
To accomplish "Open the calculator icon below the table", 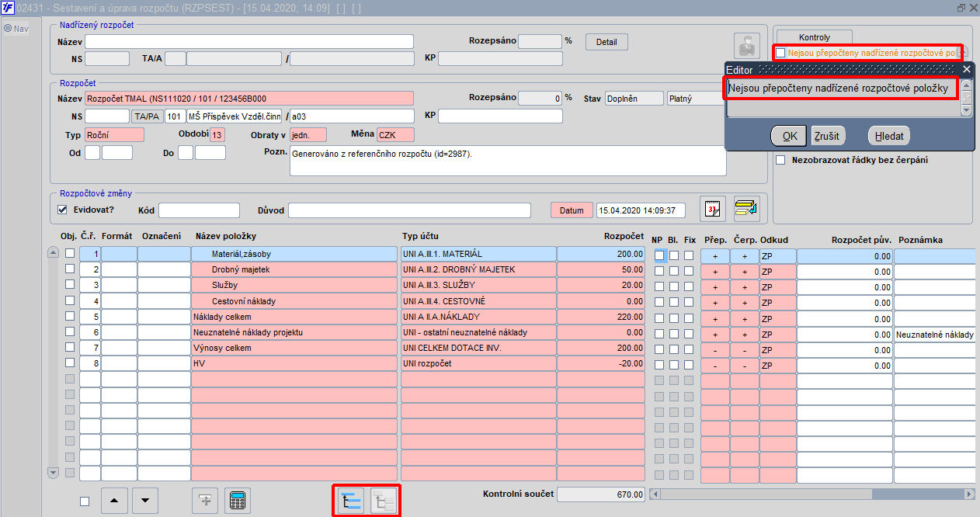I will [x=238, y=501].
